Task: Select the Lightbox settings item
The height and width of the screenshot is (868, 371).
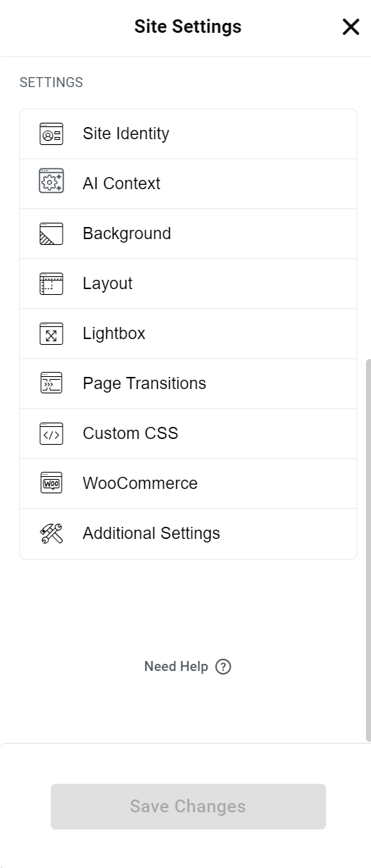Action: pos(188,334)
